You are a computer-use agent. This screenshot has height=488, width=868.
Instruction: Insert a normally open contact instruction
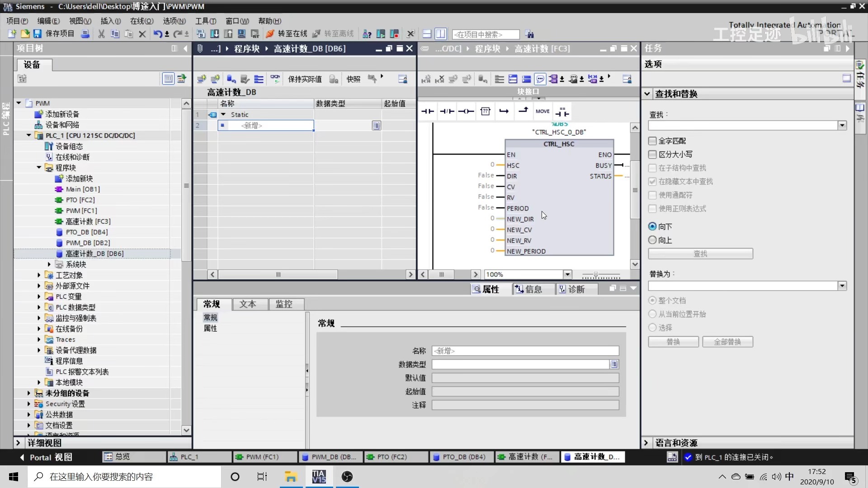click(x=427, y=111)
